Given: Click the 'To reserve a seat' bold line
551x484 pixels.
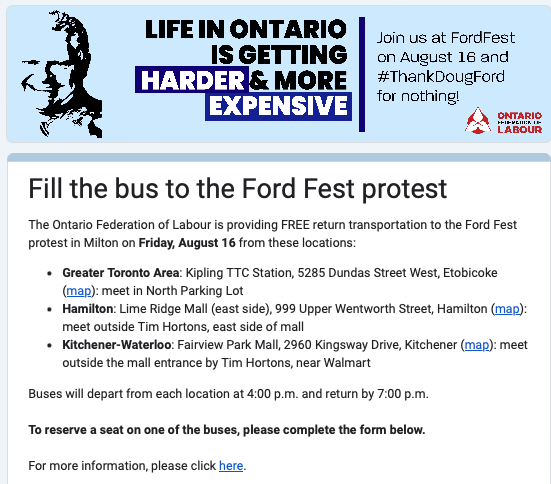Looking at the screenshot, I should pyautogui.click(x=227, y=430).
